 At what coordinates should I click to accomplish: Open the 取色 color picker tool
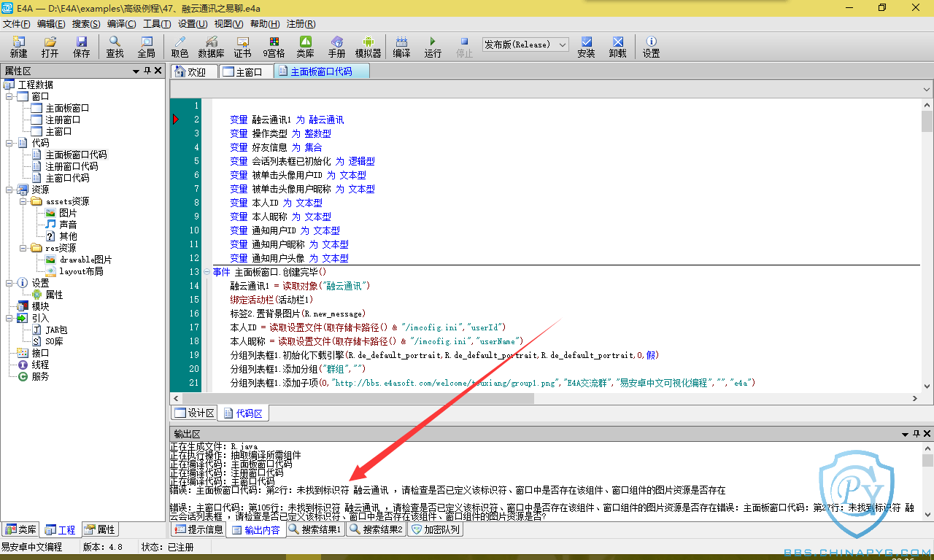pyautogui.click(x=180, y=47)
